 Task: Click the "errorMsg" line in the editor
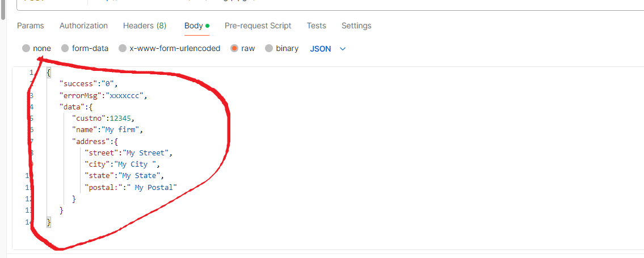coord(103,95)
